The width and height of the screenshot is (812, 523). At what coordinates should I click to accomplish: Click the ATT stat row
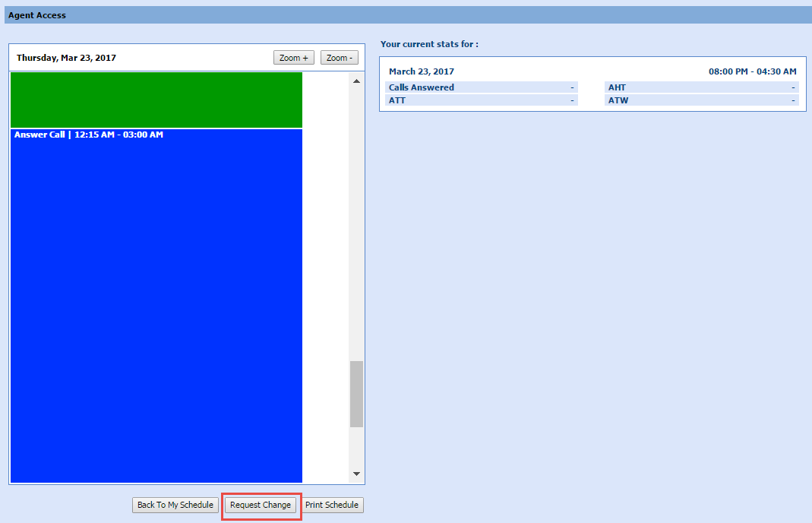point(481,100)
